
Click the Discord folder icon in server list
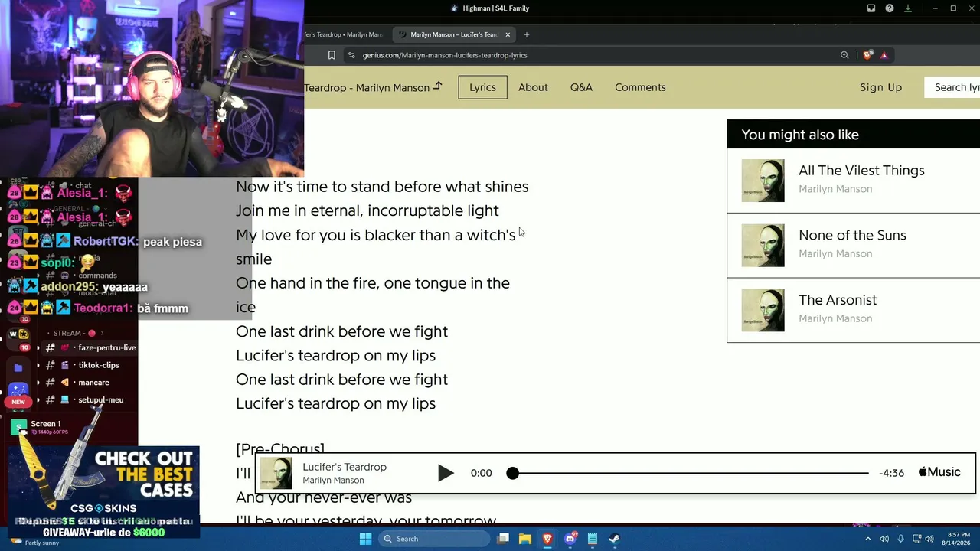click(x=18, y=368)
